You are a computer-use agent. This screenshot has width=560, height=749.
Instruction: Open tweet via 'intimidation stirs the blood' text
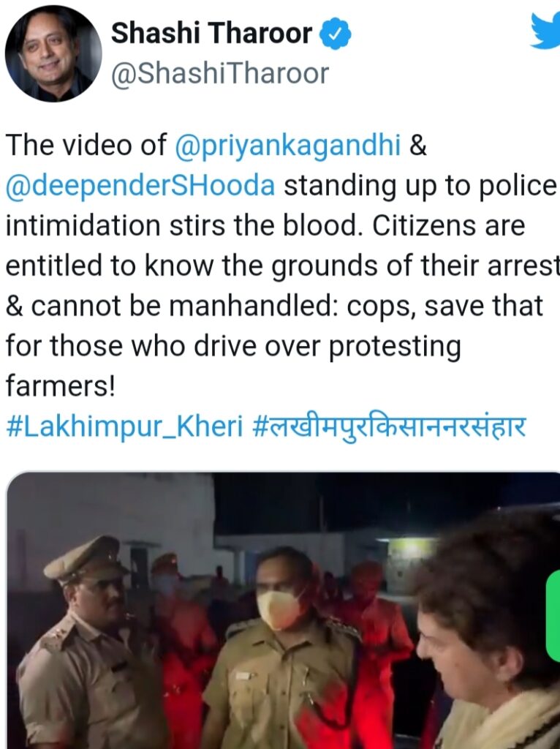[x=182, y=226]
